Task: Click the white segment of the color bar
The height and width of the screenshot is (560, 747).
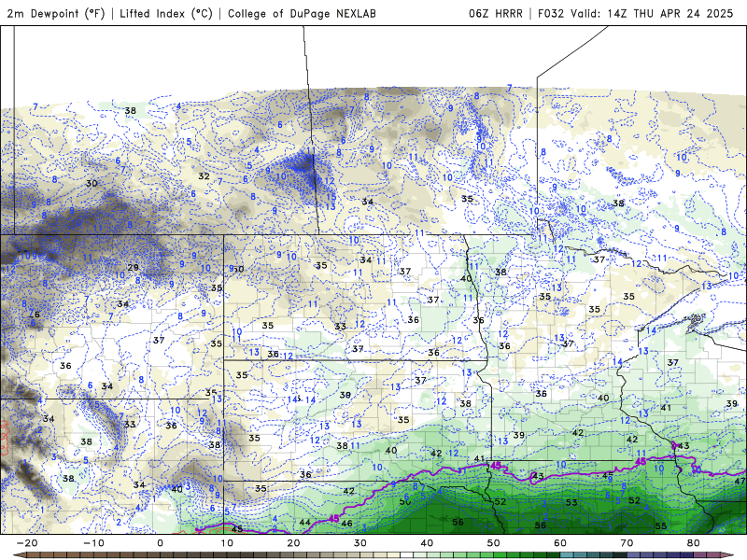Action: click(x=406, y=554)
